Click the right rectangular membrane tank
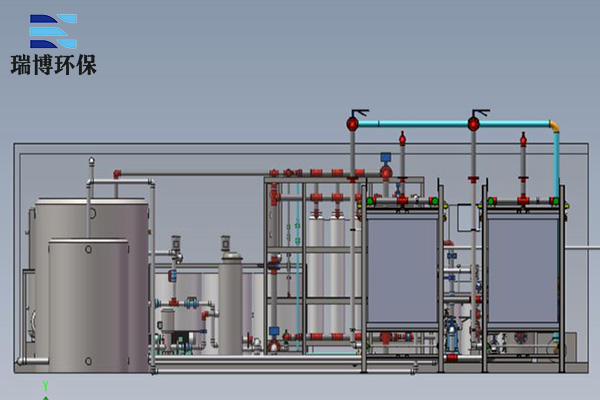 (522, 270)
